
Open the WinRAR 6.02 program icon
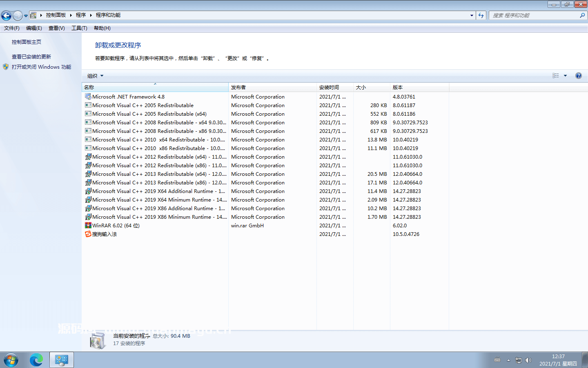87,225
